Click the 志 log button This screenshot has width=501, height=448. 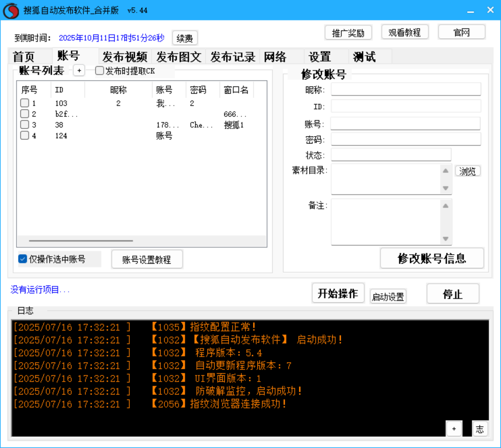tap(479, 429)
